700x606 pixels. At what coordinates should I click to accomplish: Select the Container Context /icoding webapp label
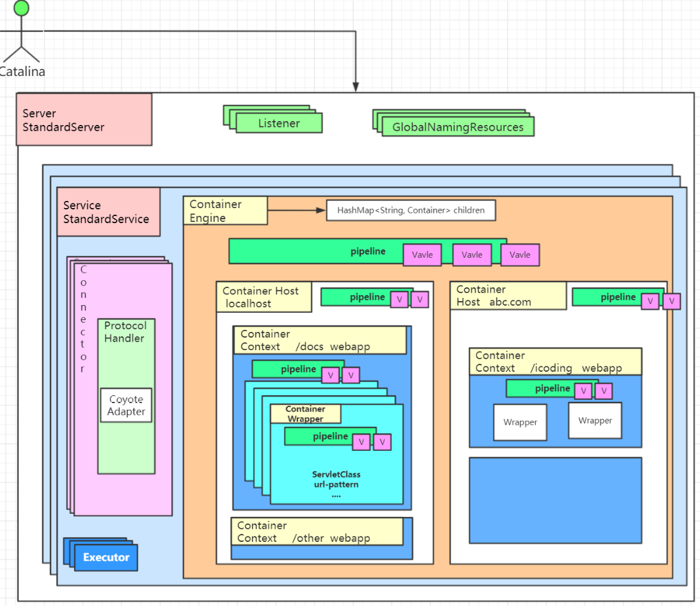click(x=556, y=362)
